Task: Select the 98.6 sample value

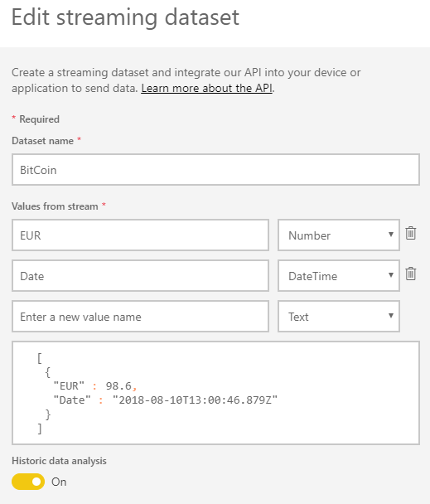Action: click(118, 385)
